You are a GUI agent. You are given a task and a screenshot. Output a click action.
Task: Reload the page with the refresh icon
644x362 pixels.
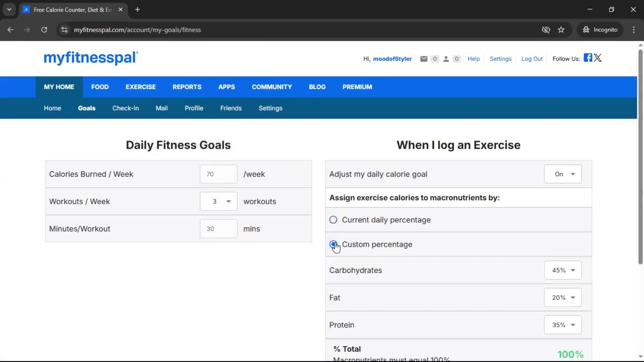[x=44, y=30]
